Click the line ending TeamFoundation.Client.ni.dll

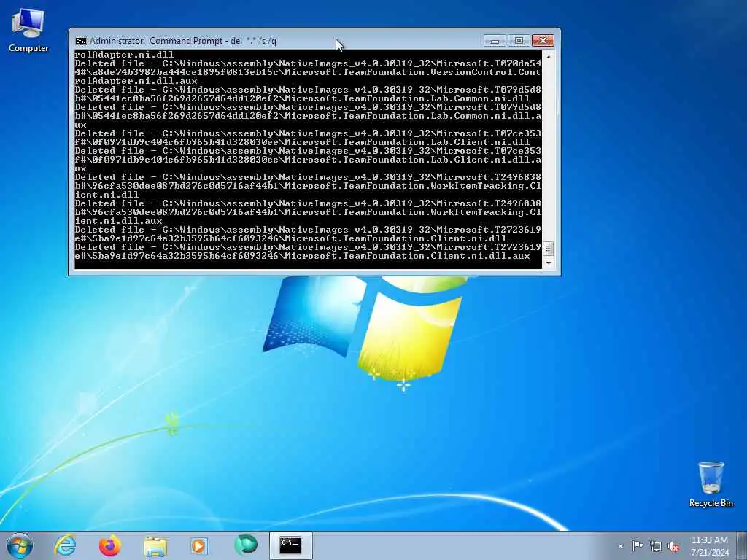(x=290, y=238)
